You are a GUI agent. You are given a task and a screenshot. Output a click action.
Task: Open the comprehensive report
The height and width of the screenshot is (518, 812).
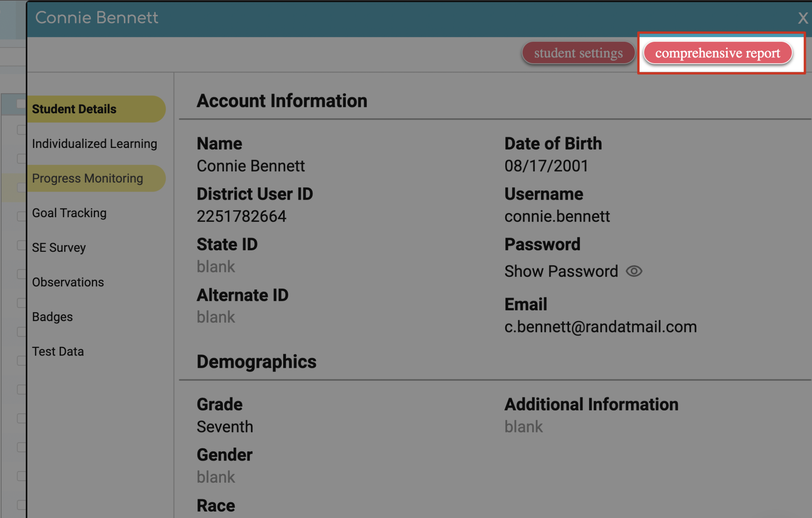click(x=717, y=53)
